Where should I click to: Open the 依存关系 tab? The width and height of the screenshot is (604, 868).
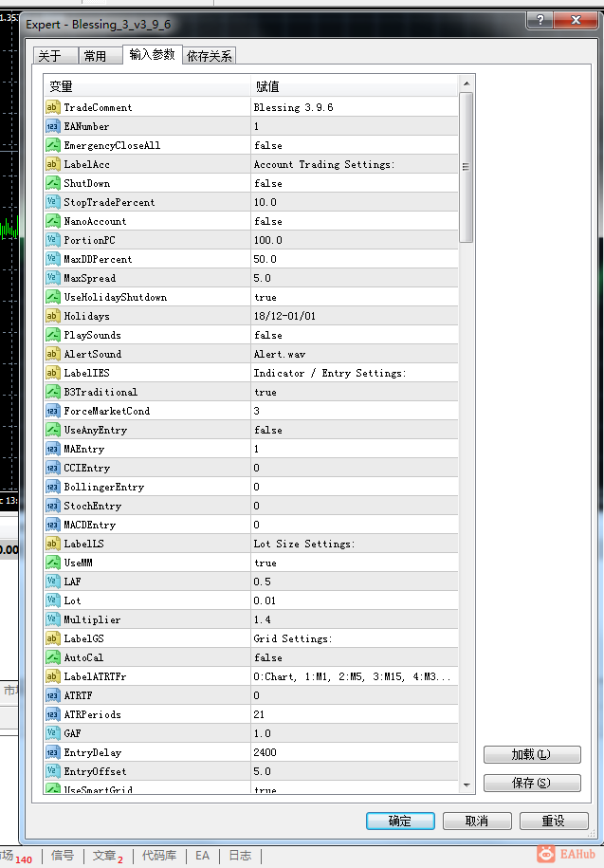pos(209,56)
